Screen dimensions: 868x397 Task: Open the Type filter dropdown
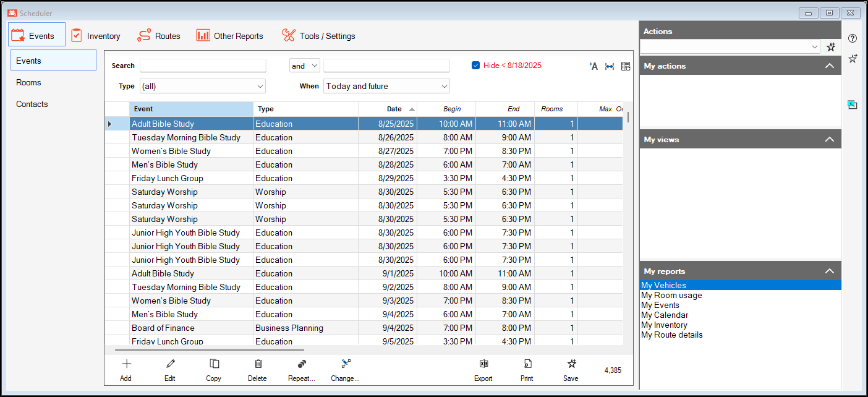[x=202, y=87]
